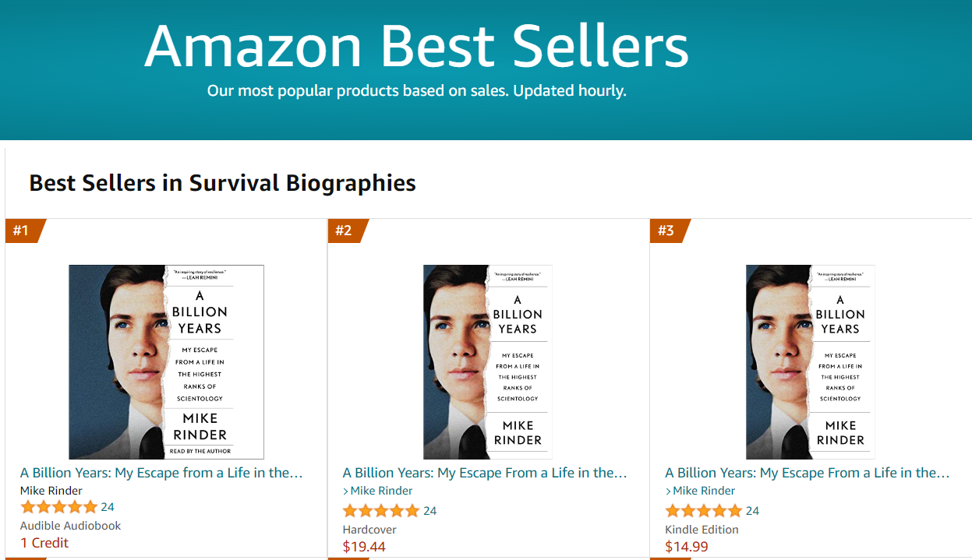Expand the chevron beside the Kindle edition's author
Image resolution: width=972 pixels, height=560 pixels.
(x=669, y=491)
